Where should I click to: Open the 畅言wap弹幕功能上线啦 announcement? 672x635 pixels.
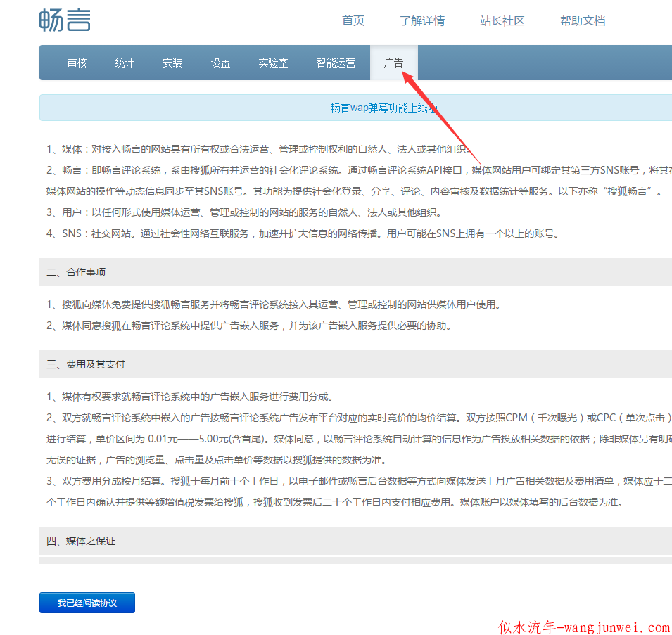(x=383, y=108)
